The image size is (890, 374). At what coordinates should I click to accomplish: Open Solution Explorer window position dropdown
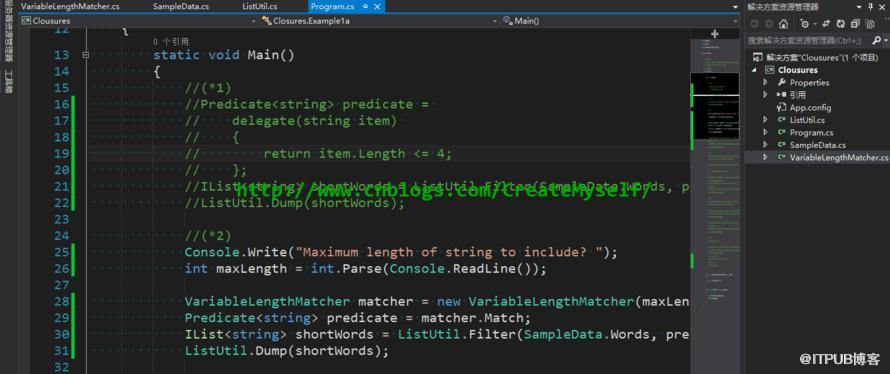click(x=859, y=7)
